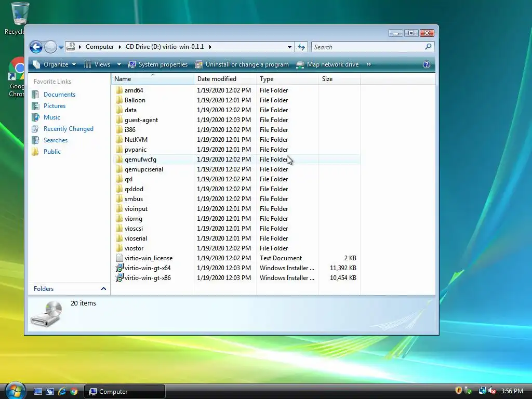Select the pvpanic folder icon

(x=119, y=149)
